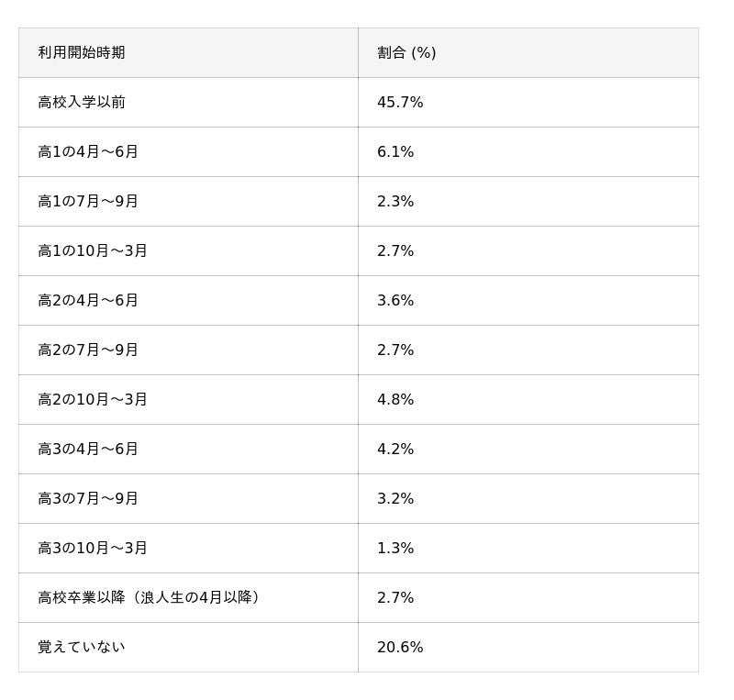Click the 20.6% value for 覚えていない
The image size is (734, 700).
click(400, 648)
